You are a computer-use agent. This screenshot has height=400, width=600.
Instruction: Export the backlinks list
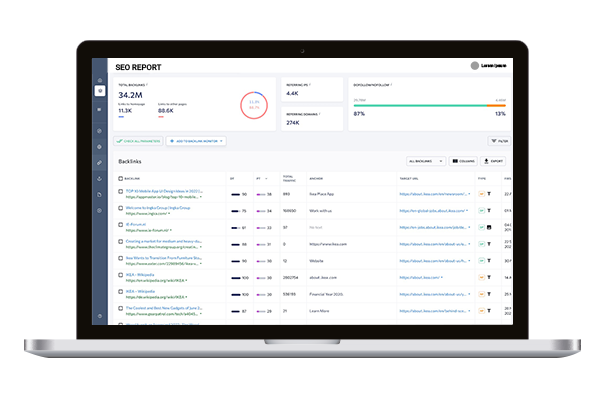[x=493, y=160]
